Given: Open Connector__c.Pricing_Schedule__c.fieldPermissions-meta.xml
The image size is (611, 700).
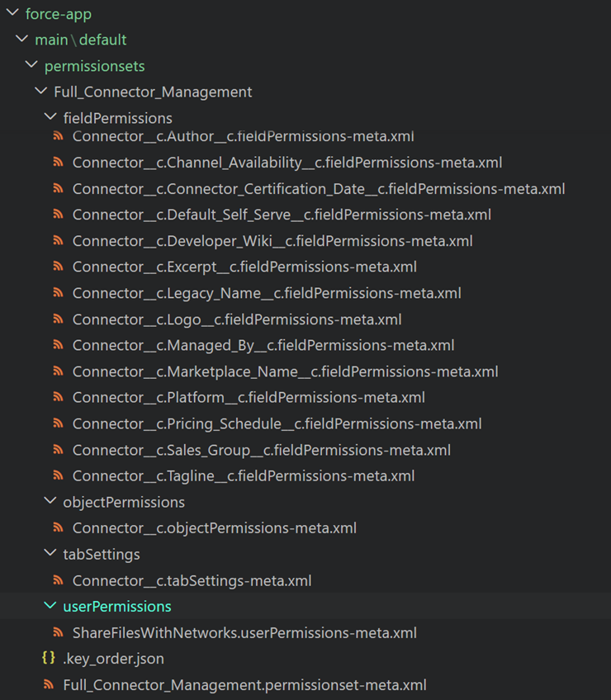Looking at the screenshot, I should pyautogui.click(x=277, y=424).
